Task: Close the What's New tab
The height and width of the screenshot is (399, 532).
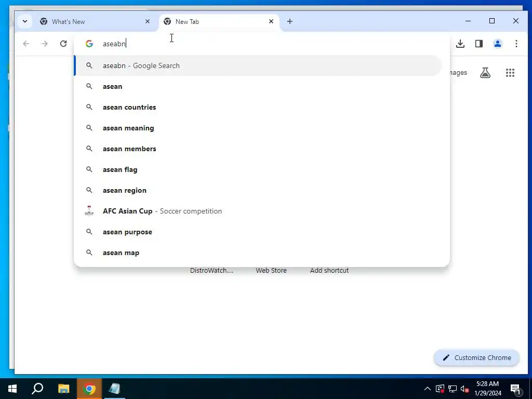Action: 148,21
